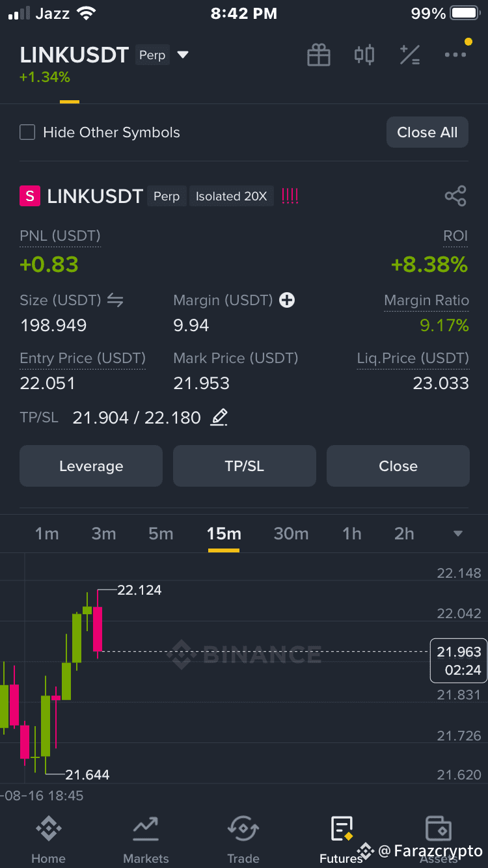
Task: Tap the swap arrows next to Size (USDT)
Action: (x=115, y=300)
